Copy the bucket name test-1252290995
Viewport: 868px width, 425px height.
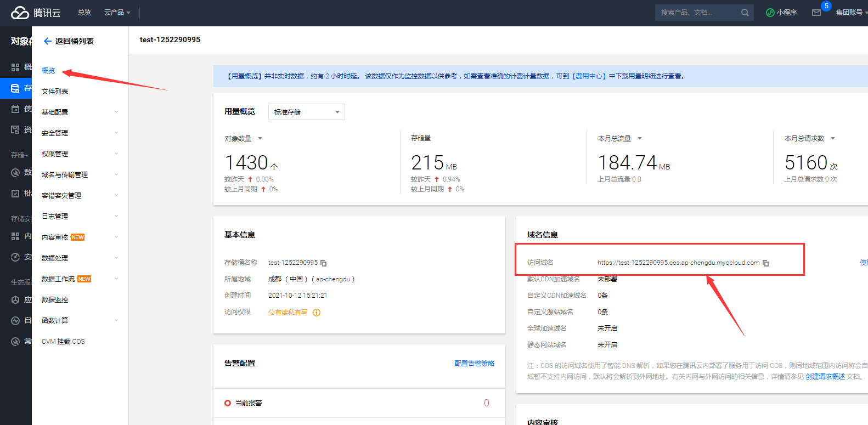pos(324,263)
